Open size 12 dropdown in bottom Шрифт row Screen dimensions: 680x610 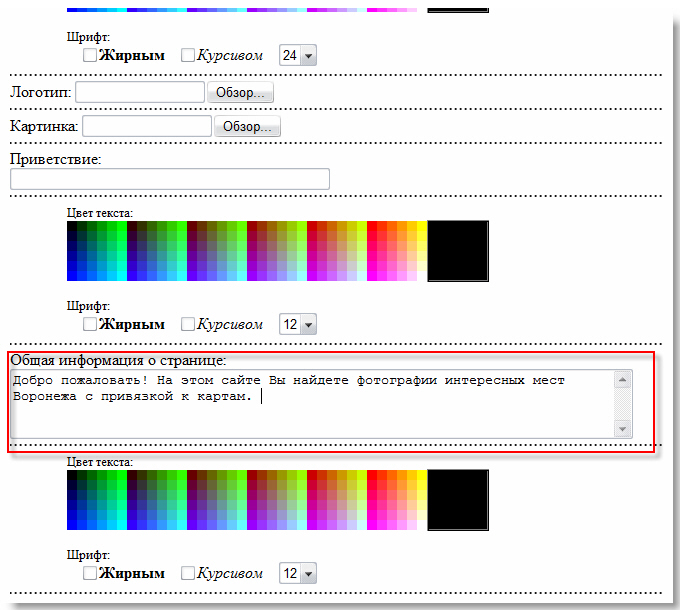point(298,573)
